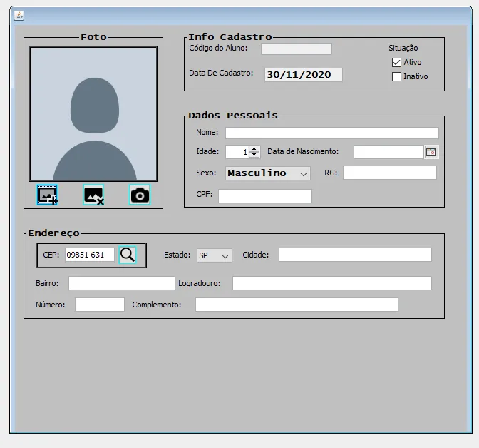The height and width of the screenshot is (448, 479).
Task: Check the Ativo checkbox
Action: pyautogui.click(x=396, y=62)
